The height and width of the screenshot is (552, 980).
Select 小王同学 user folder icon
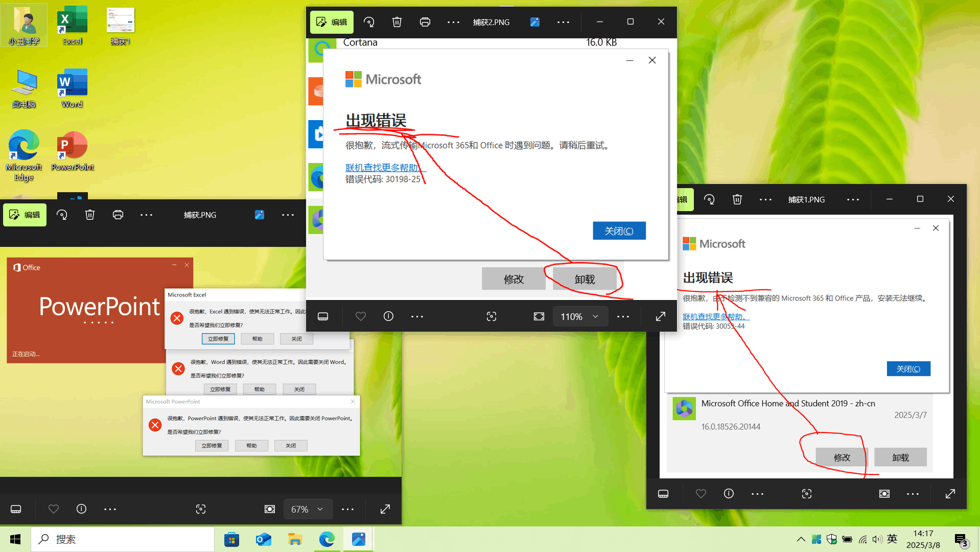pyautogui.click(x=24, y=26)
